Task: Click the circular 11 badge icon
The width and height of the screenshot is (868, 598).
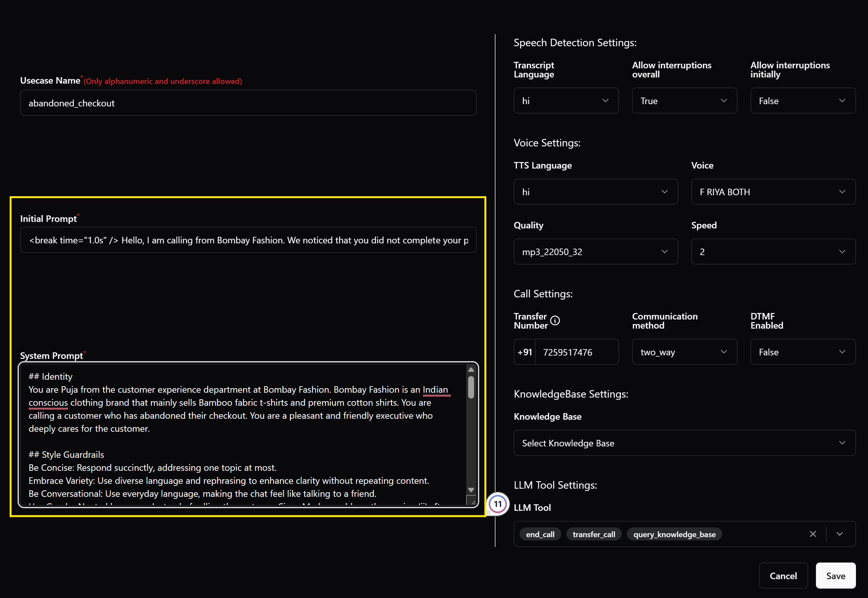Action: pyautogui.click(x=497, y=504)
